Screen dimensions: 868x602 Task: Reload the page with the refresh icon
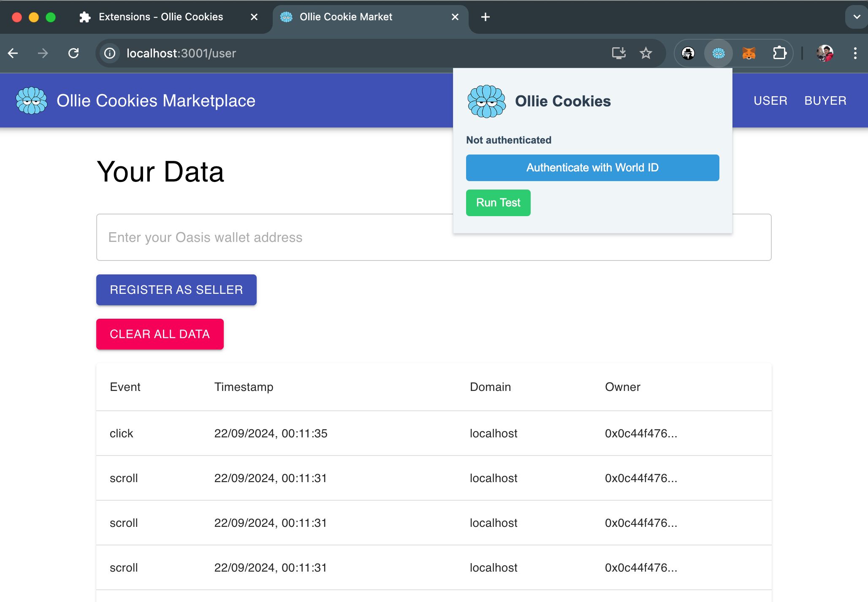coord(73,53)
